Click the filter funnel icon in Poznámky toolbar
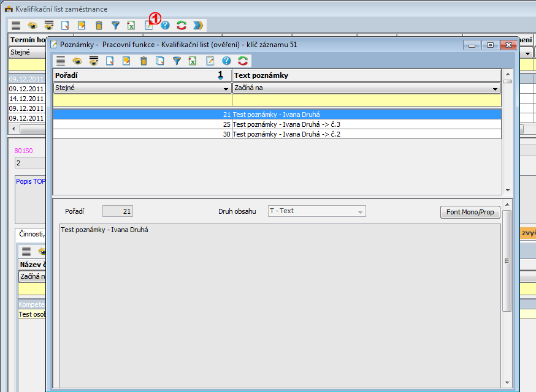 [177, 61]
